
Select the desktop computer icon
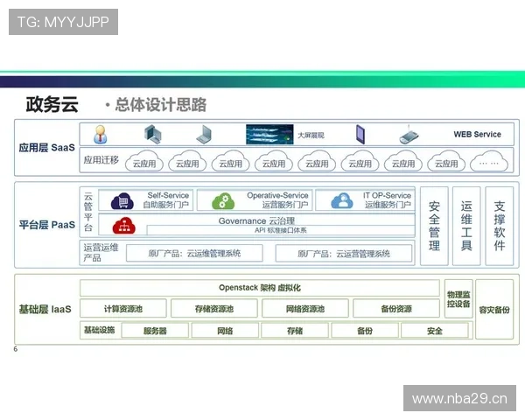pyautogui.click(x=152, y=134)
